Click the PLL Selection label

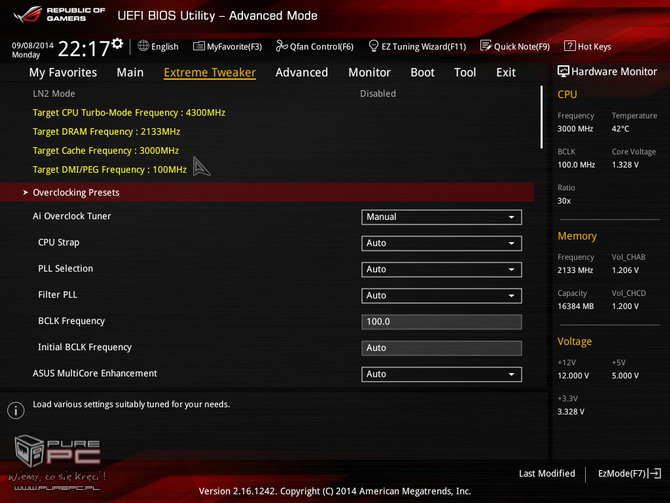[65, 269]
